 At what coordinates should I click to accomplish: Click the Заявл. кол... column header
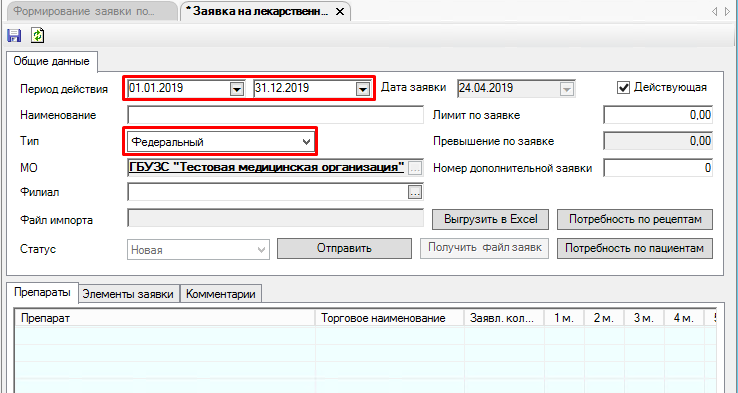tap(504, 318)
